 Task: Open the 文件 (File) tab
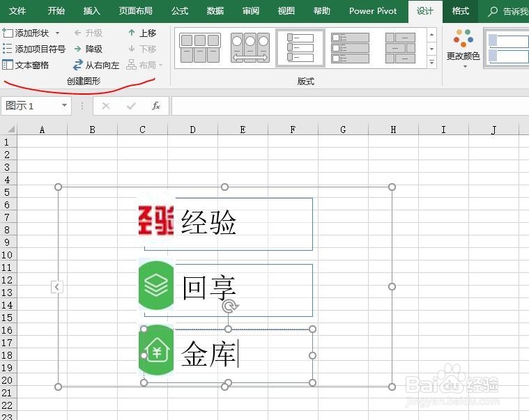[x=17, y=11]
